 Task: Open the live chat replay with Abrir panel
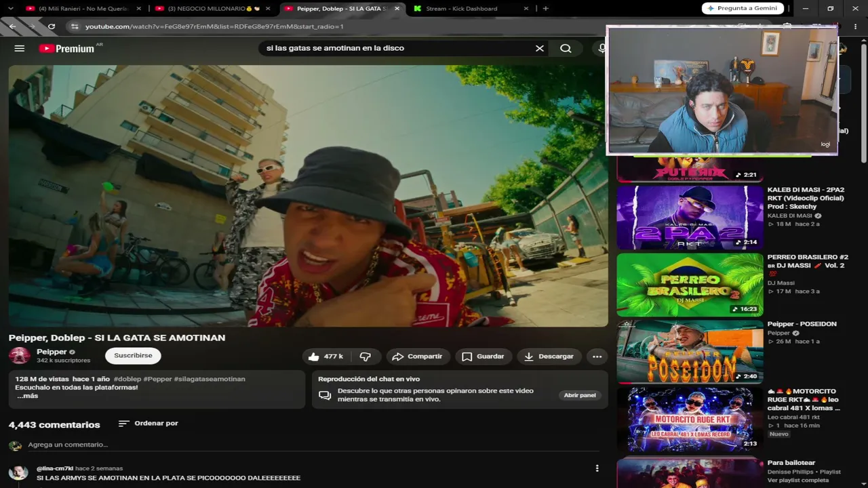coord(580,395)
